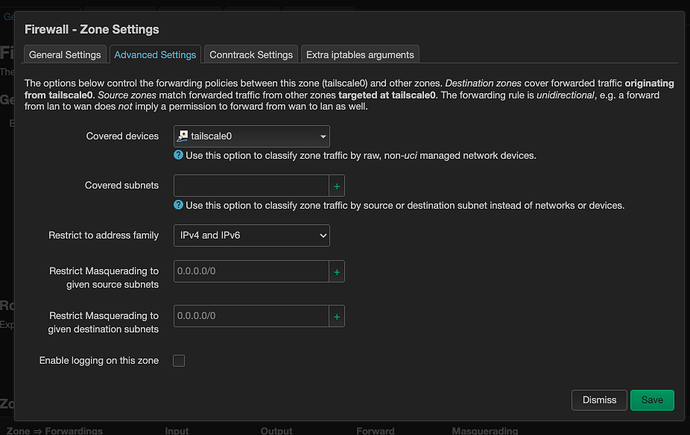
Task: Click the 'Enable logging on this zone' label
Action: pyautogui.click(x=98, y=360)
